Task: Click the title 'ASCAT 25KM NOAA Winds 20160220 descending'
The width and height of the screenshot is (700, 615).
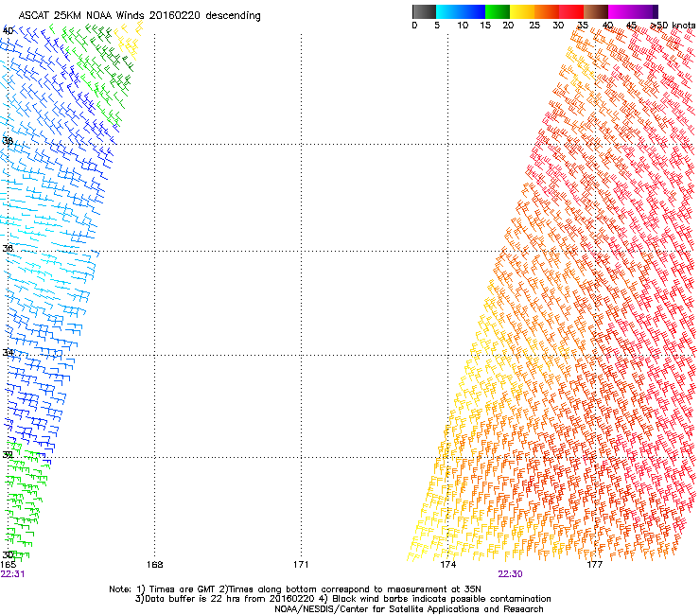Action: 139,15
